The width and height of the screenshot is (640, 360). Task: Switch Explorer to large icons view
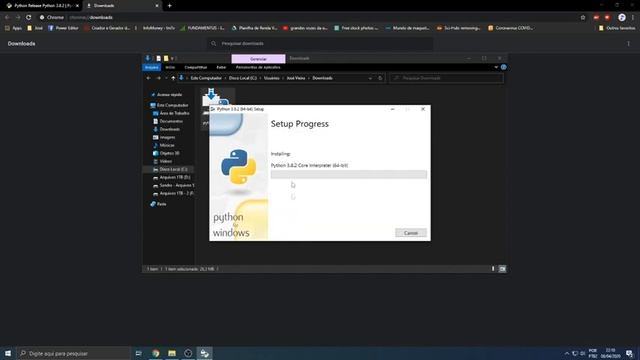point(502,269)
